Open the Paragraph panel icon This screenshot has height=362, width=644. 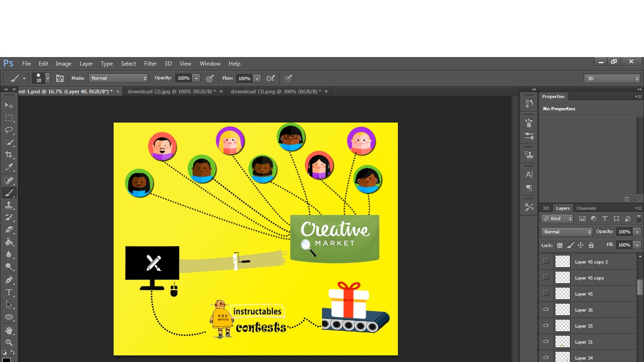click(529, 188)
